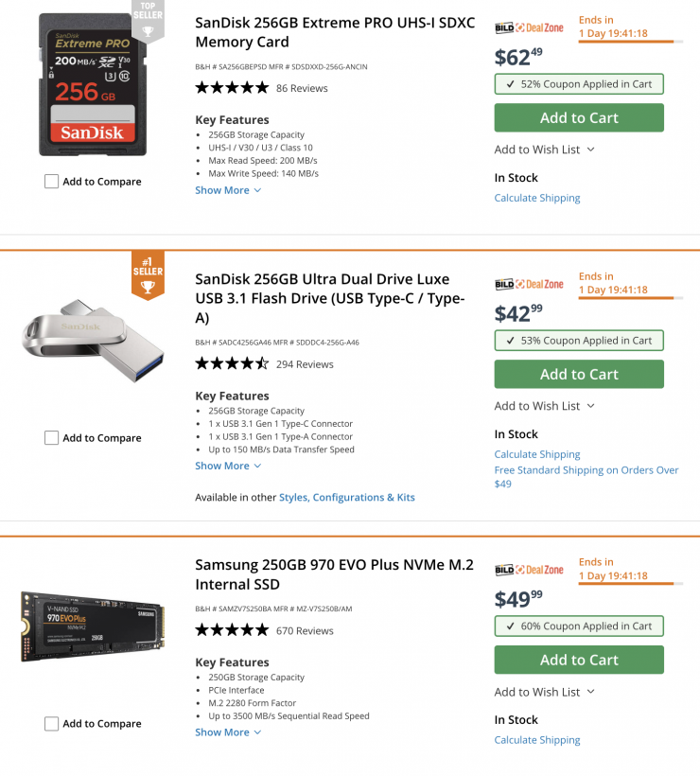Image resolution: width=700 pixels, height=776 pixels.
Task: Click the SanDisk Extreme PRO star rating
Action: (232, 88)
